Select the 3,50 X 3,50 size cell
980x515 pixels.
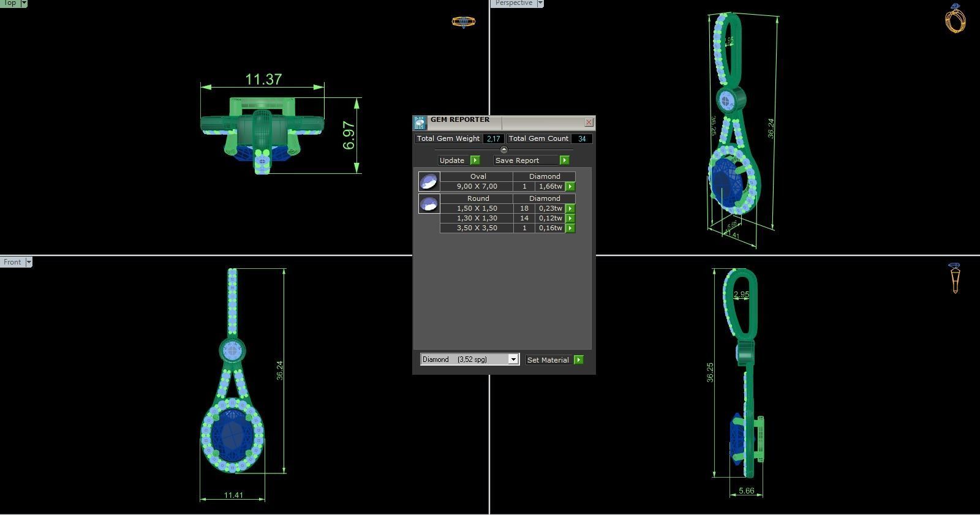pos(477,228)
